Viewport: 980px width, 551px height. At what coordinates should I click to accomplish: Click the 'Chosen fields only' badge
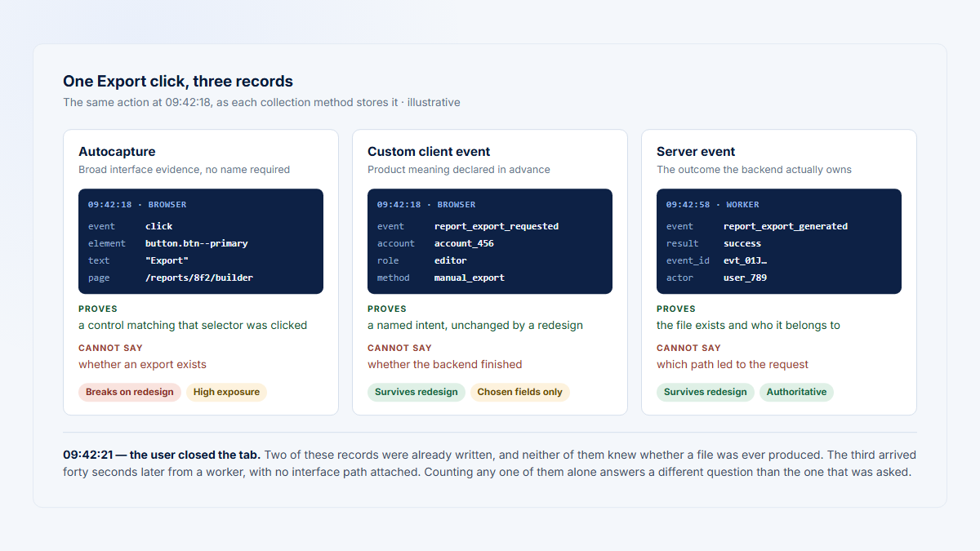click(x=520, y=392)
